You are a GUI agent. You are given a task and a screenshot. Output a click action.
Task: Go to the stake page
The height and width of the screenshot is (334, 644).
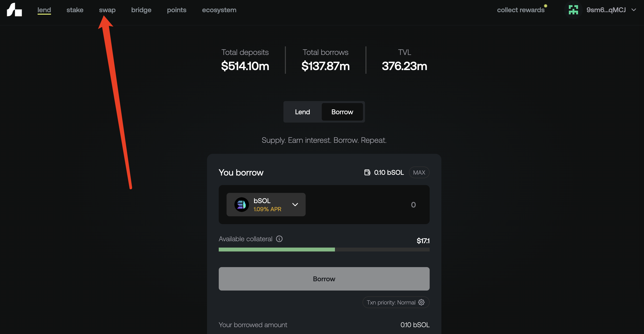click(x=75, y=10)
